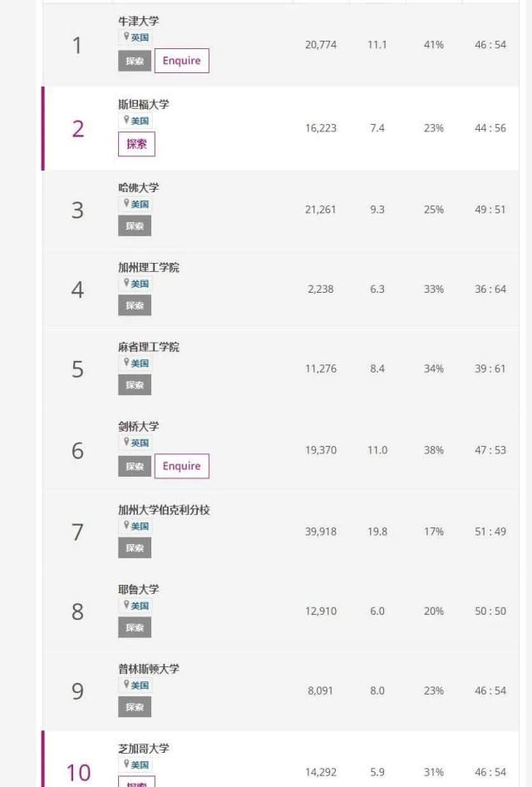This screenshot has width=532, height=787.
Task: Open the 斯坦福大学 university link
Action: [x=143, y=105]
